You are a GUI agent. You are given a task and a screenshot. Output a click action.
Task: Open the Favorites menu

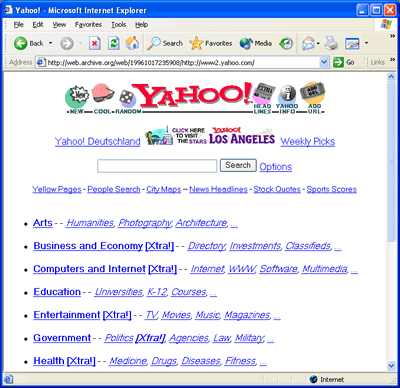click(x=88, y=25)
